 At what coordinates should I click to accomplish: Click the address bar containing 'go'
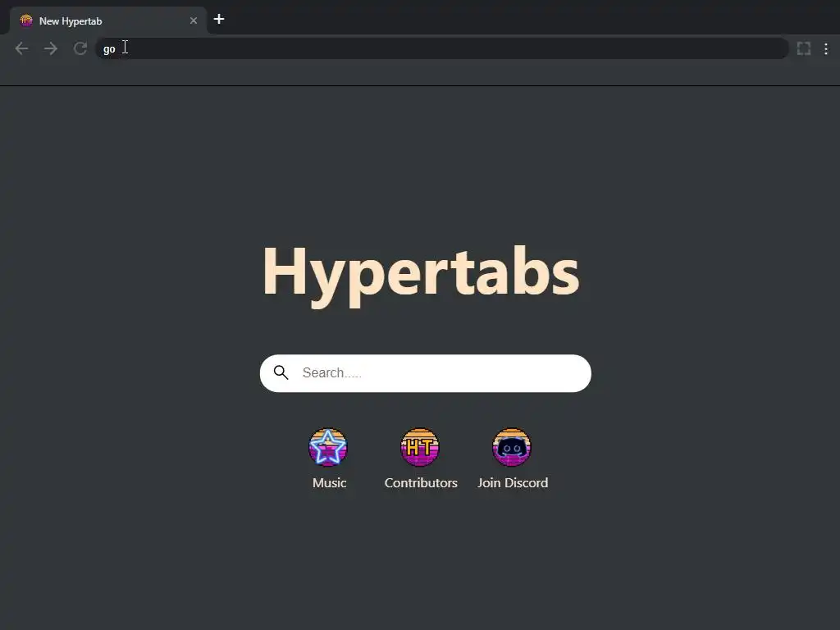(x=442, y=48)
